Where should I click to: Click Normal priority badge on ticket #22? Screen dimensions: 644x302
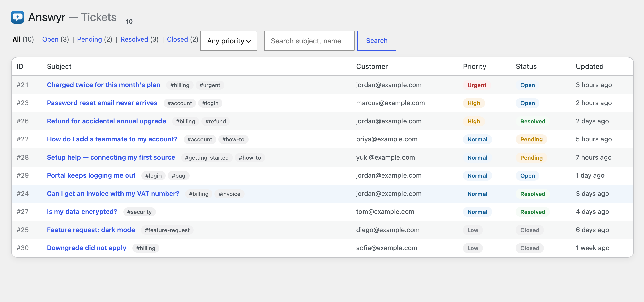tap(477, 139)
